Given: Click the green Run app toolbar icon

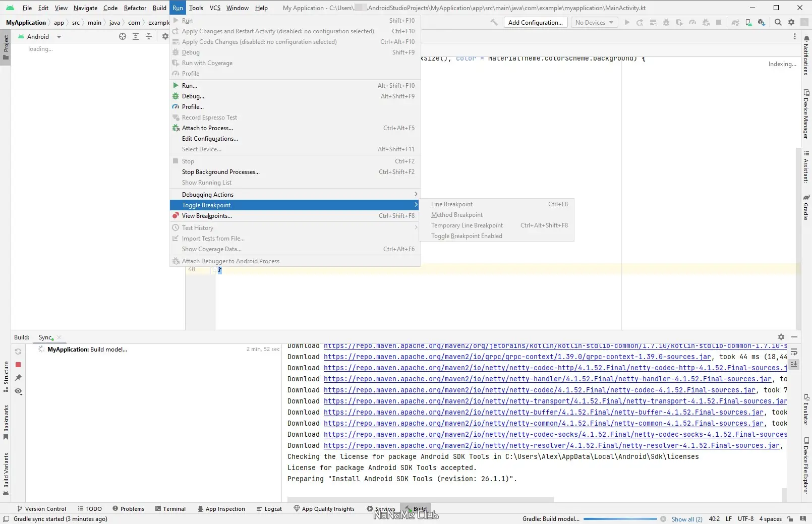Looking at the screenshot, I should pos(627,22).
